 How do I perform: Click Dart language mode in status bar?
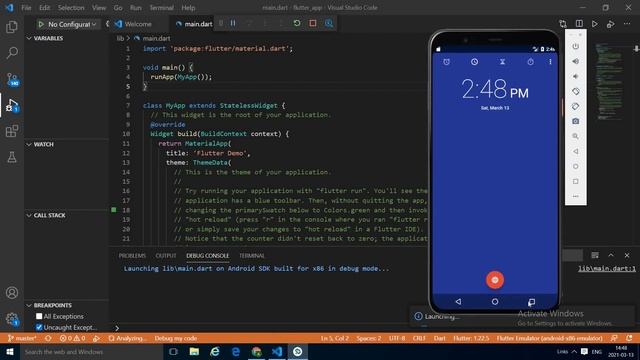coord(439,338)
